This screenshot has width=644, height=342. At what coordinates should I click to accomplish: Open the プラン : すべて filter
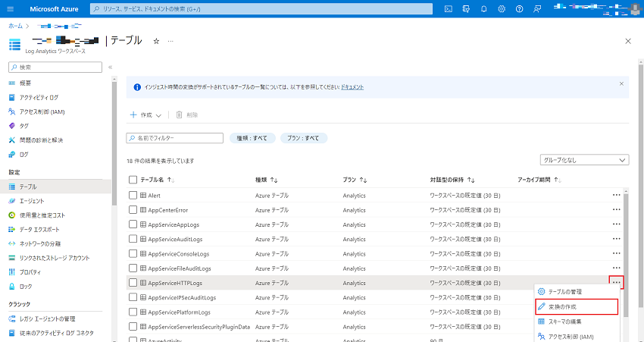coord(304,138)
